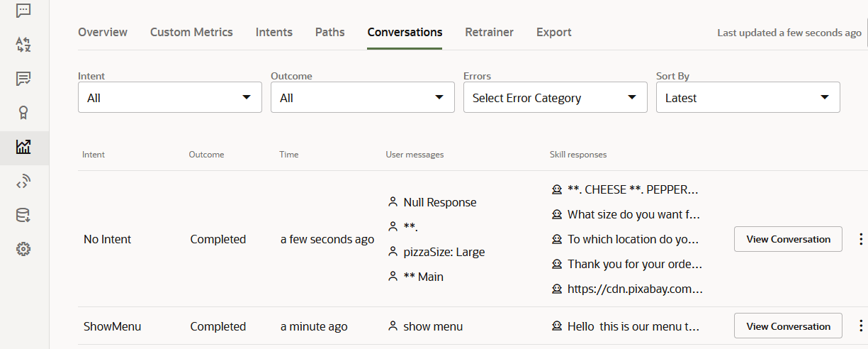Go to the Custom Metrics tab
The height and width of the screenshot is (349, 868).
point(191,32)
